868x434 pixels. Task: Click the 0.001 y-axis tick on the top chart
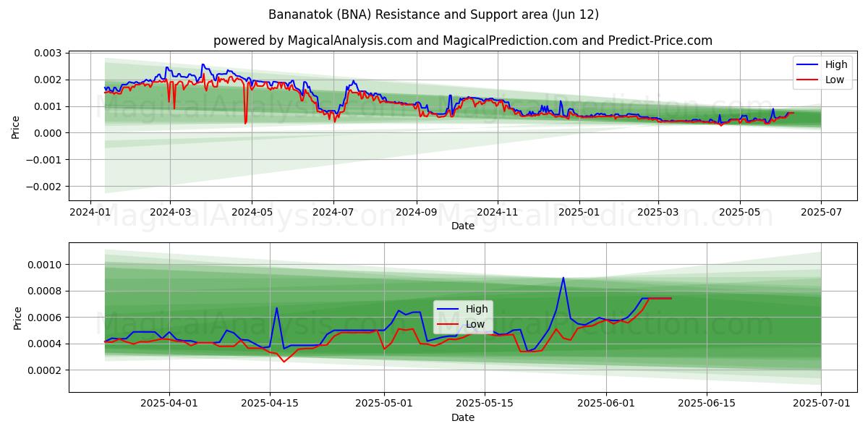click(49, 106)
